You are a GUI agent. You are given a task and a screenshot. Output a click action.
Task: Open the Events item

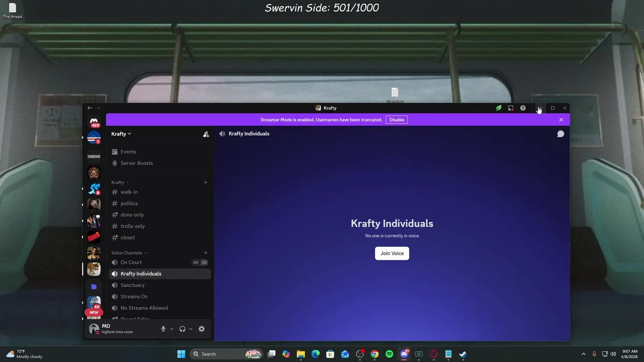(x=159, y=152)
